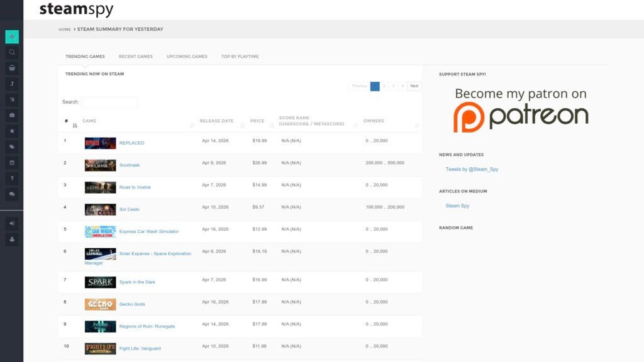Go to the Next page of results
This screenshot has width=644, height=362.
[414, 86]
